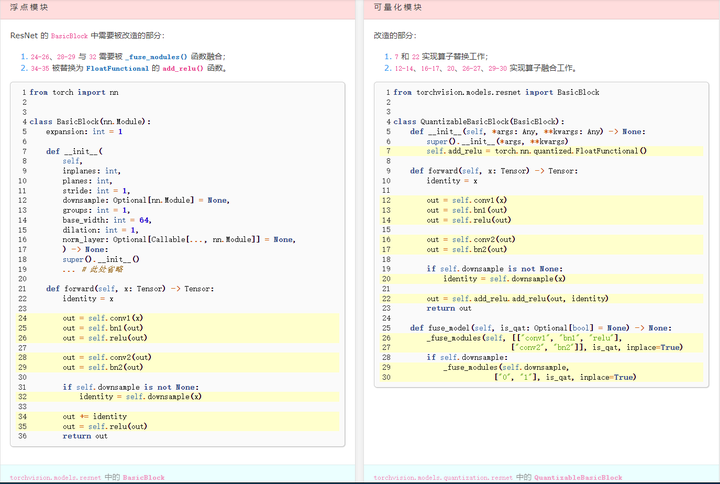This screenshot has height=484, width=720.
Task: Click the 可量化模块 section header
Action: click(398, 8)
